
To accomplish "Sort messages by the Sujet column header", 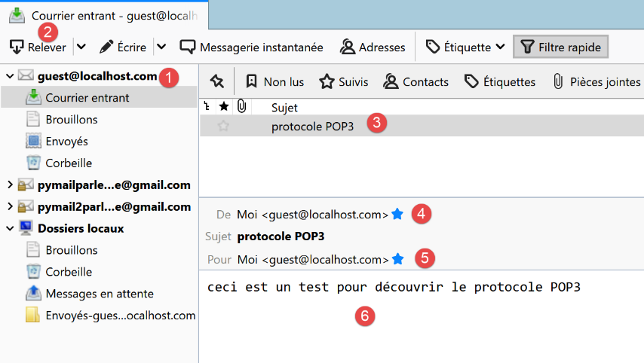I will (x=284, y=108).
